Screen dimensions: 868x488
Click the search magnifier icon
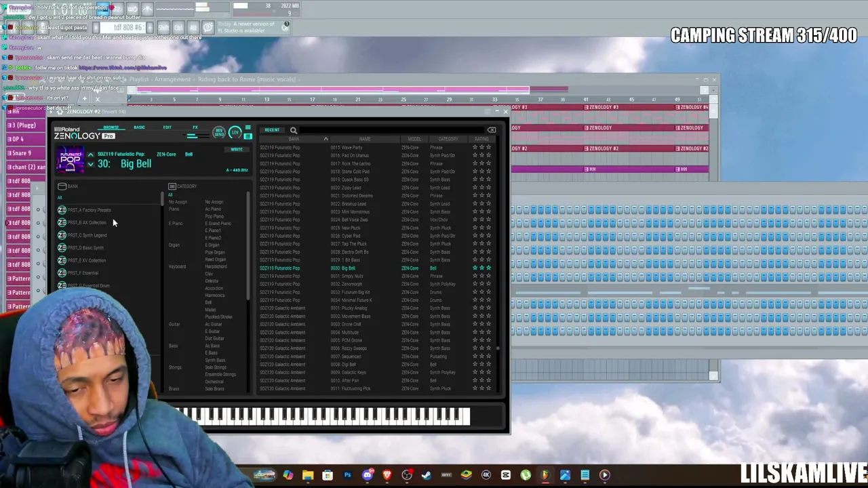coord(294,130)
